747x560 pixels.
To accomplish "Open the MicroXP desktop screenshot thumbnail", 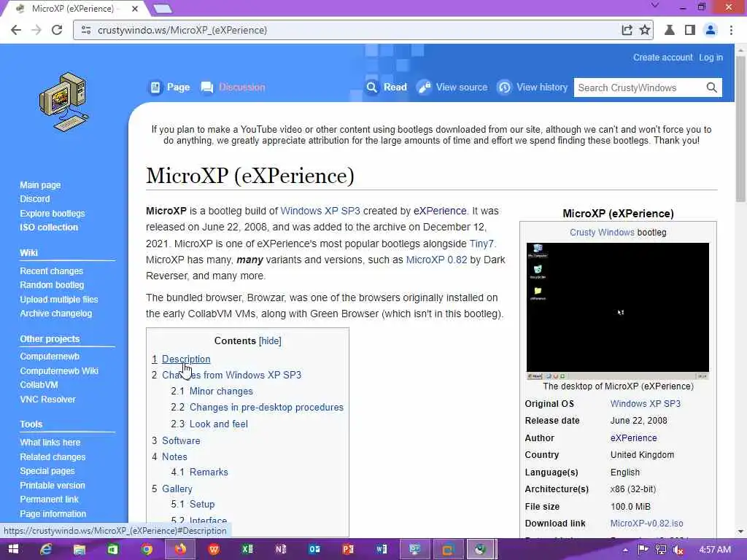I will pos(617,311).
